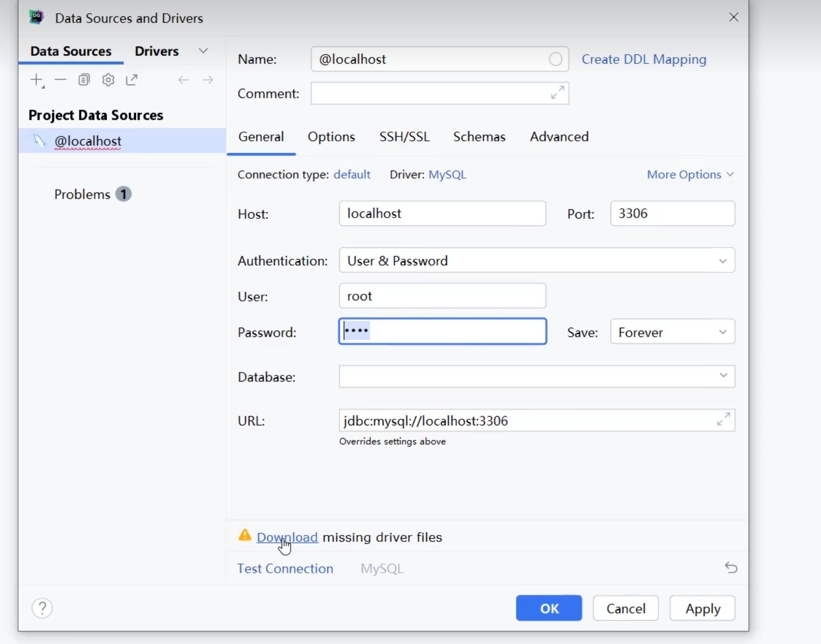Click into the Host input field
Screen dimensions: 821x644
pyautogui.click(x=442, y=214)
